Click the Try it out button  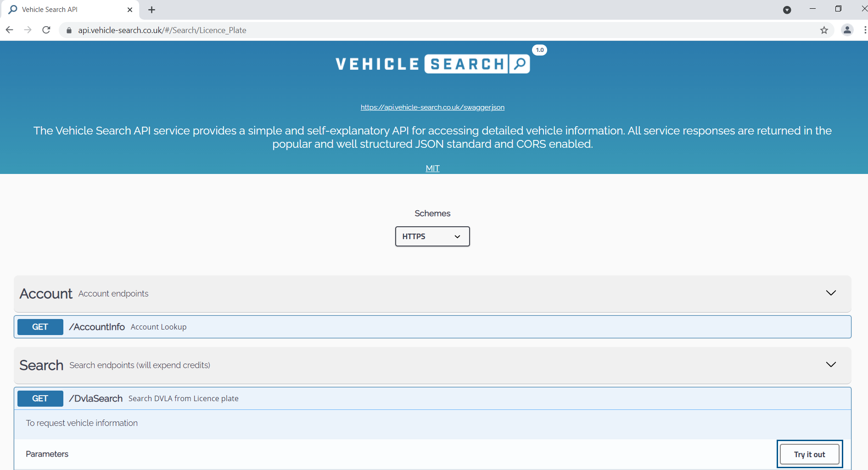pyautogui.click(x=809, y=454)
